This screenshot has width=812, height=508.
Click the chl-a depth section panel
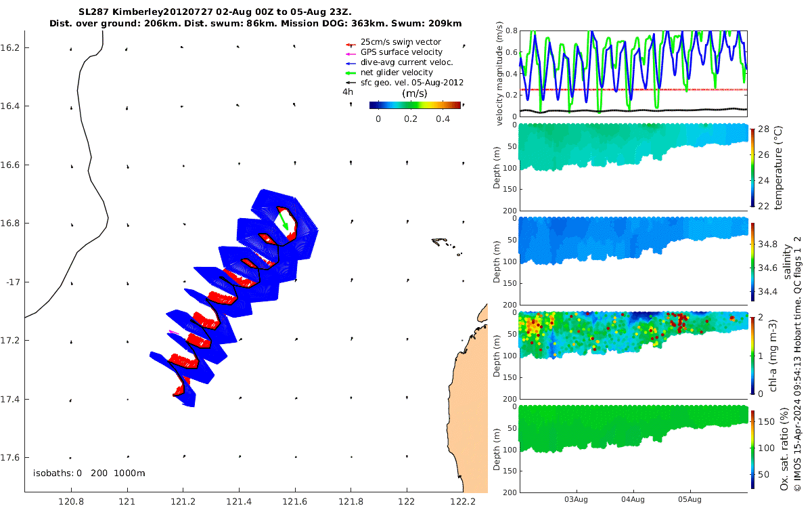pos(633,355)
